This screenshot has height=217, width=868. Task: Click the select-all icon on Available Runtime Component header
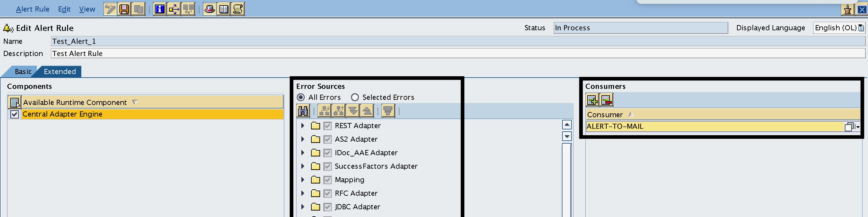tap(14, 102)
